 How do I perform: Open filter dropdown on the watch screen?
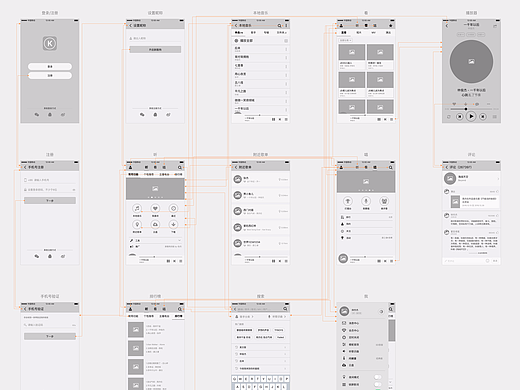point(345,40)
